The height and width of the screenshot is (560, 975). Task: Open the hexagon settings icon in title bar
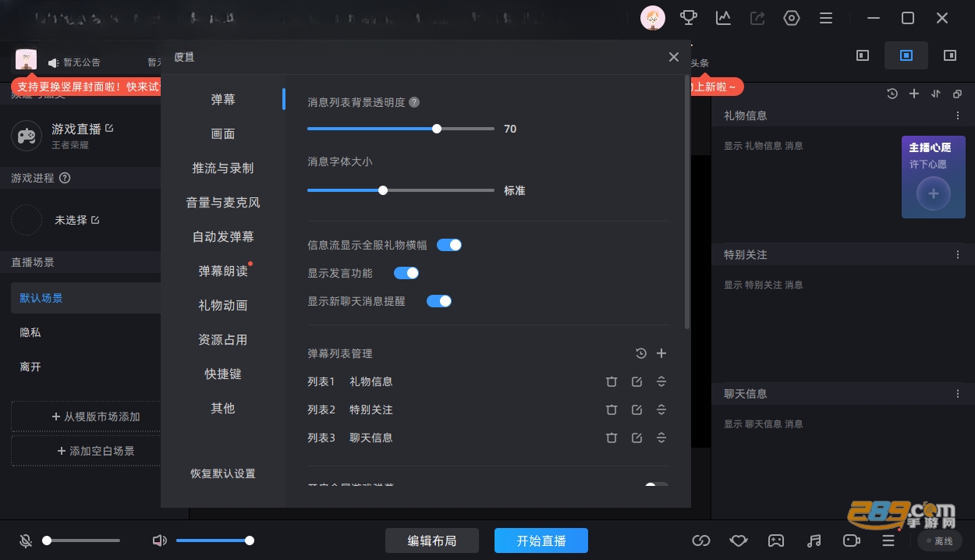(792, 17)
